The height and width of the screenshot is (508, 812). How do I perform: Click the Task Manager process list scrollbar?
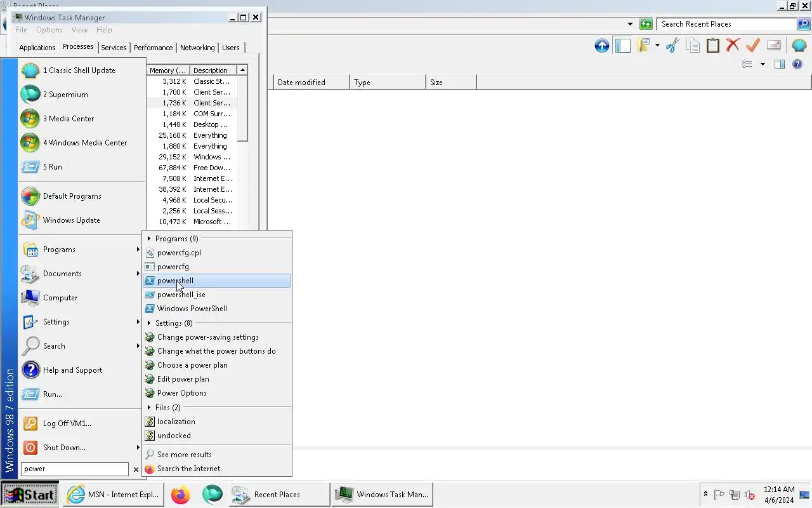click(242, 109)
